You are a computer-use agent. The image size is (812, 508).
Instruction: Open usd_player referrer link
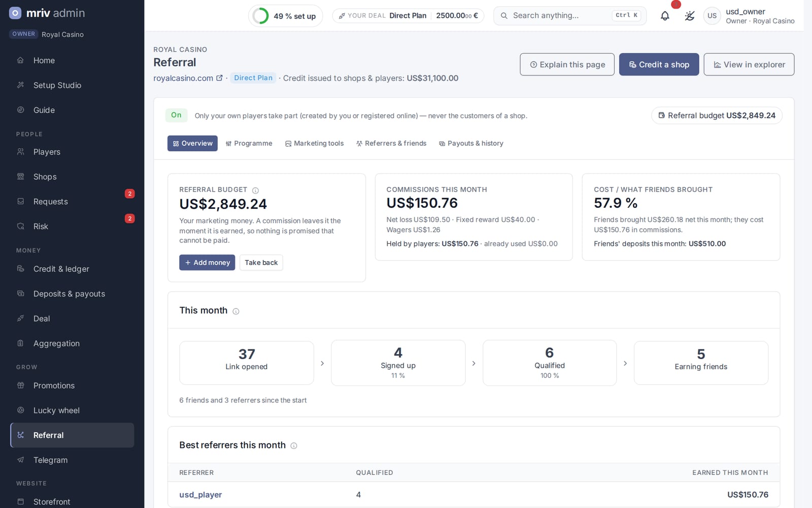click(200, 495)
